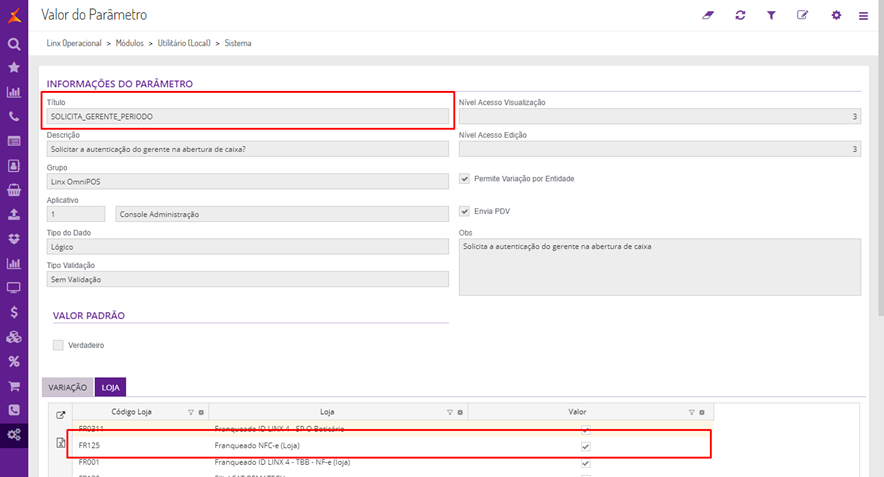Image resolution: width=884 pixels, height=477 pixels.
Task: Switch to the VARIAÇÃO tab
Action: tap(68, 386)
